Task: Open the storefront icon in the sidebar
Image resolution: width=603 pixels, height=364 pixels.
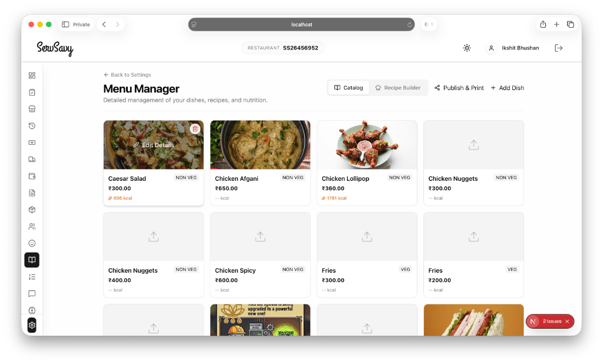Action: coord(32,109)
